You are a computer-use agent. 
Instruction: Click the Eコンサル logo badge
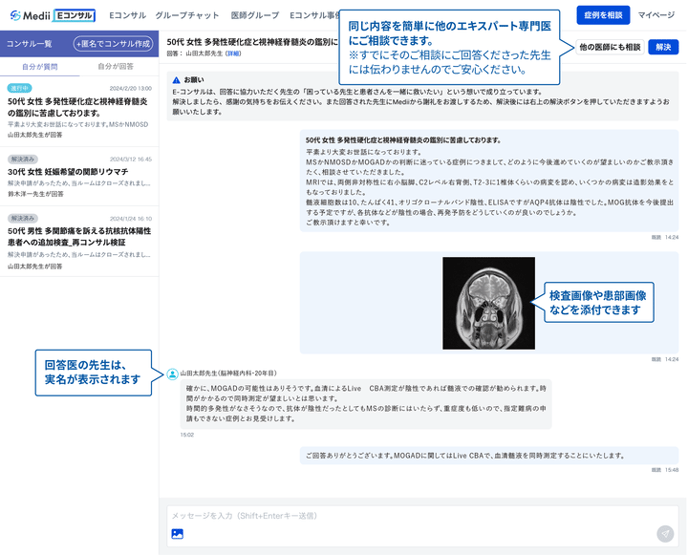(x=74, y=15)
